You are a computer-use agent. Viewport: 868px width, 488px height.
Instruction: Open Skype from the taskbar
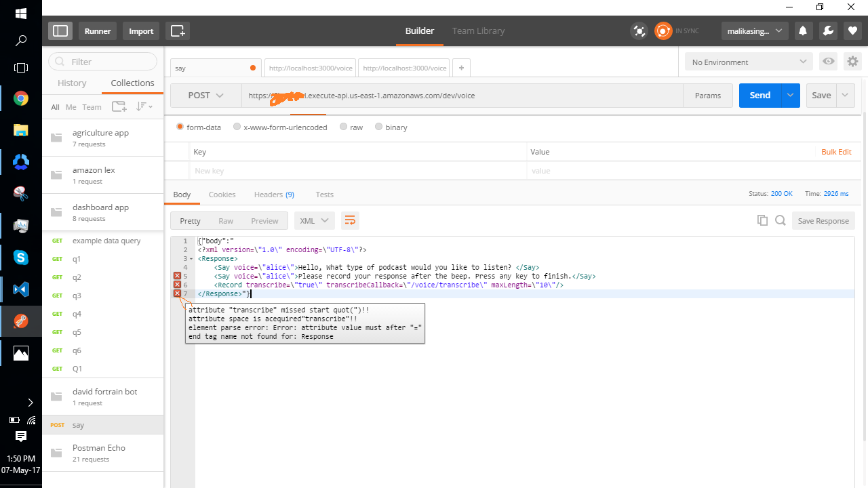21,258
